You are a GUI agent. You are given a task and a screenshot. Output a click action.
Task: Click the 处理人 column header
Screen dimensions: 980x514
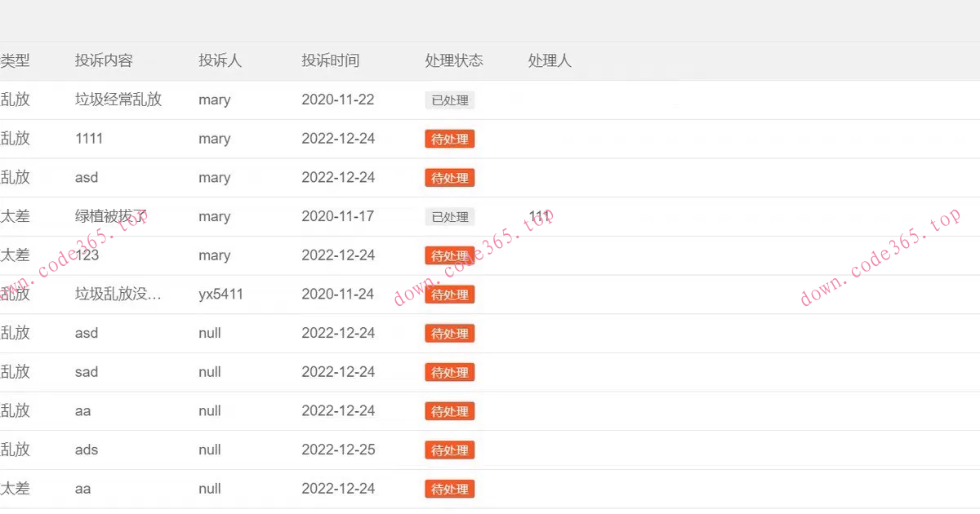coord(550,60)
